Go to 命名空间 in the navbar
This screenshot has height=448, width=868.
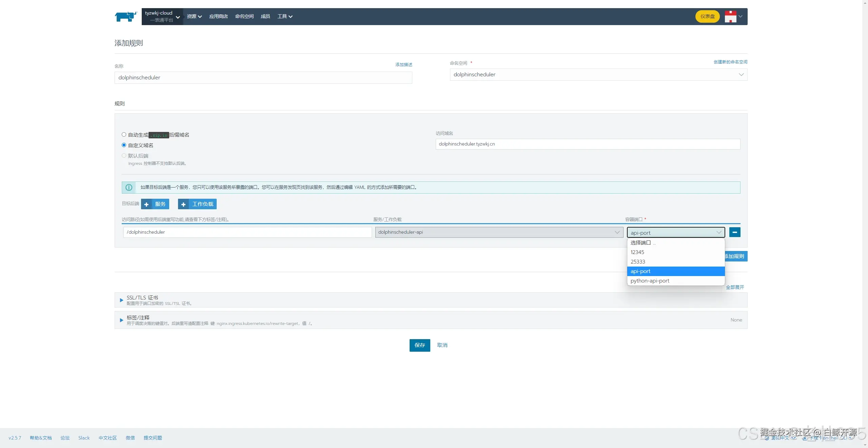[x=244, y=16]
